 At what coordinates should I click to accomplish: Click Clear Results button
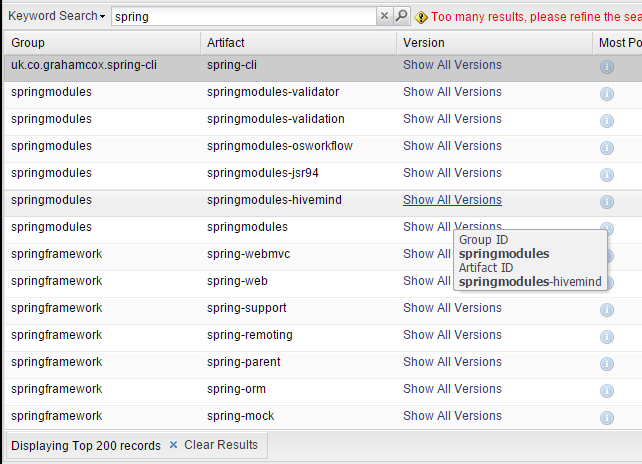click(212, 445)
